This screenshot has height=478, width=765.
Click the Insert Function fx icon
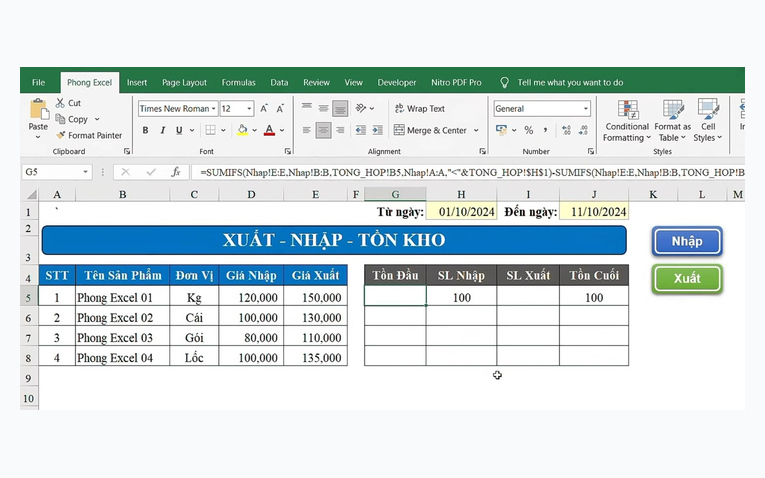pyautogui.click(x=176, y=172)
